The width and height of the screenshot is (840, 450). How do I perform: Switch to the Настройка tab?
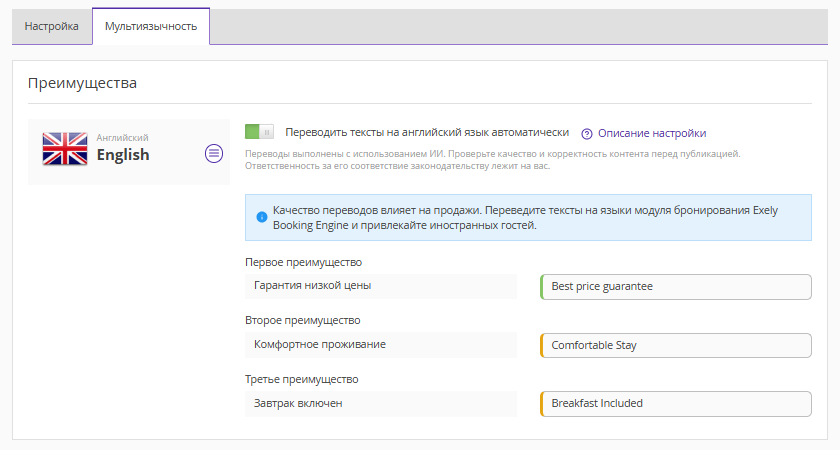pyautogui.click(x=52, y=26)
